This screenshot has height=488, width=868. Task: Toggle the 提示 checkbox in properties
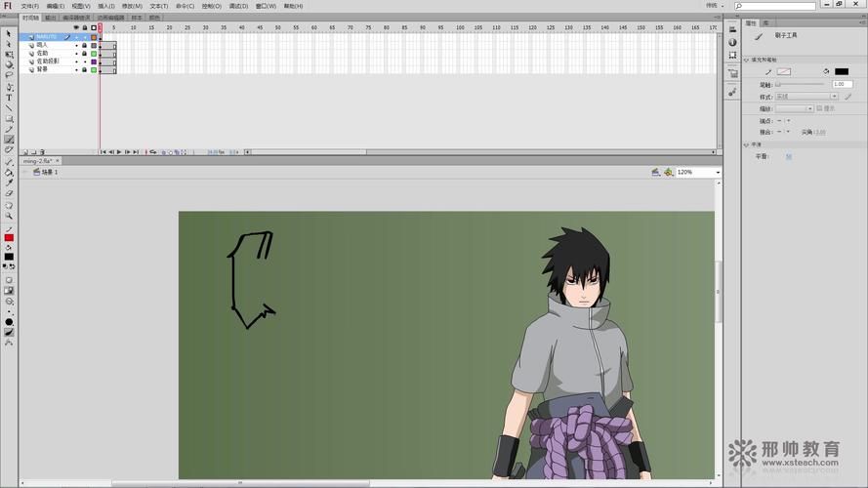click(818, 108)
